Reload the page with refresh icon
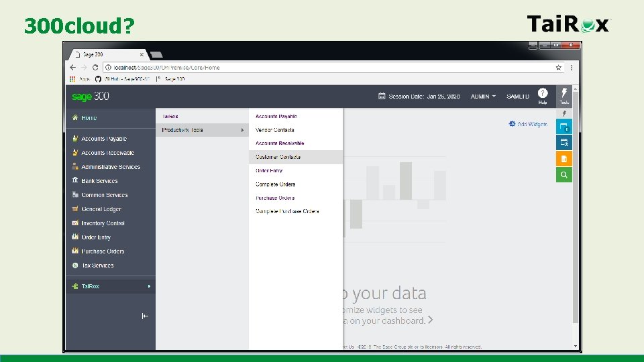Screen dimensions: 644x362 click(95, 67)
